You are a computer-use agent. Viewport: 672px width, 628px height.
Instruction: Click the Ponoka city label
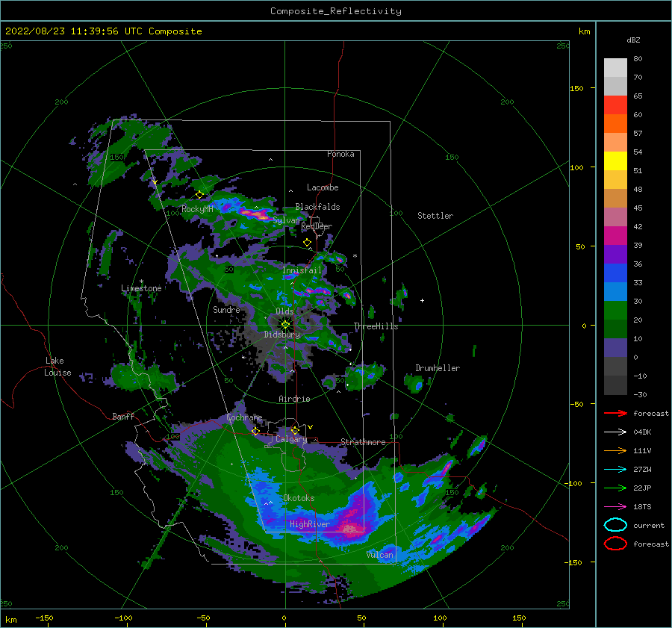click(x=340, y=154)
